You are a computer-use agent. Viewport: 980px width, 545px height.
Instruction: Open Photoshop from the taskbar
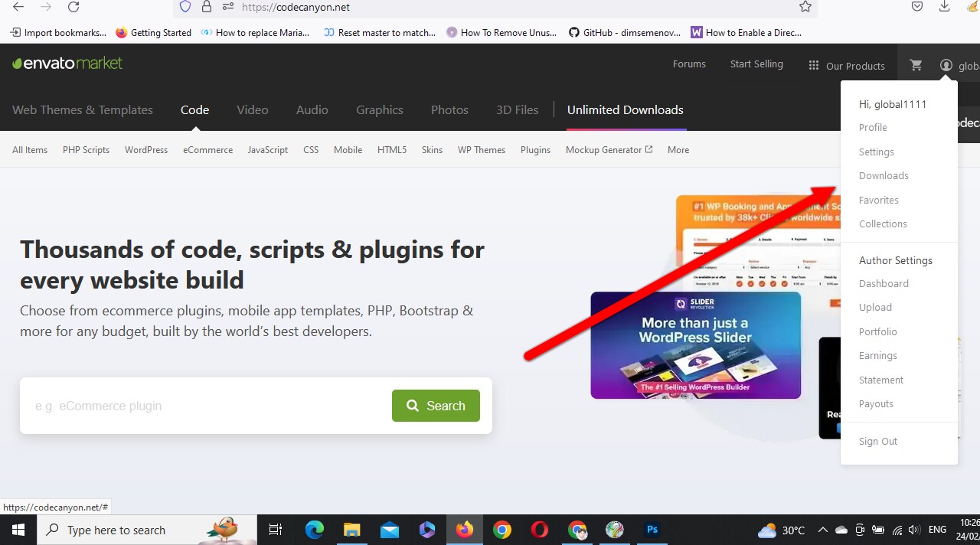pyautogui.click(x=652, y=530)
